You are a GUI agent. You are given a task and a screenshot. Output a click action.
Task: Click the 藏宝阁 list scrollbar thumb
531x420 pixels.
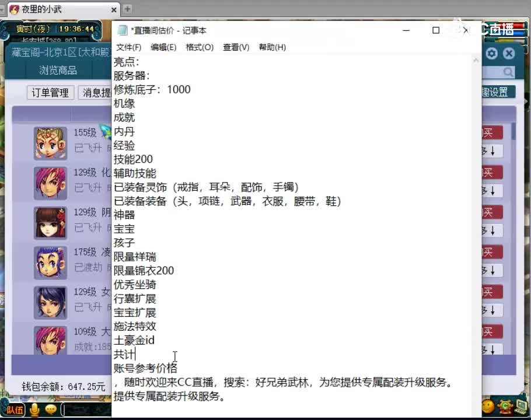tap(513, 132)
